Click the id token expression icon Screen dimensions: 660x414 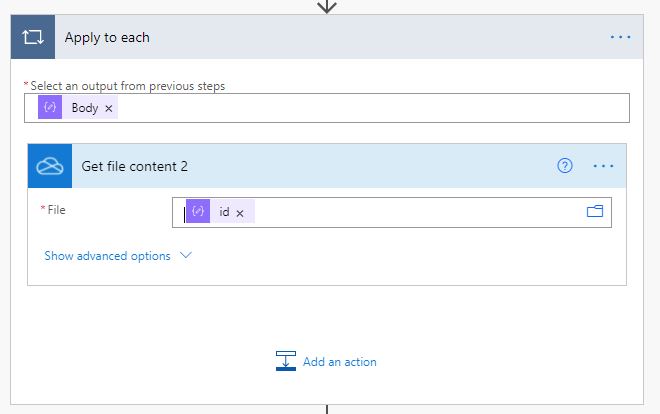point(198,211)
